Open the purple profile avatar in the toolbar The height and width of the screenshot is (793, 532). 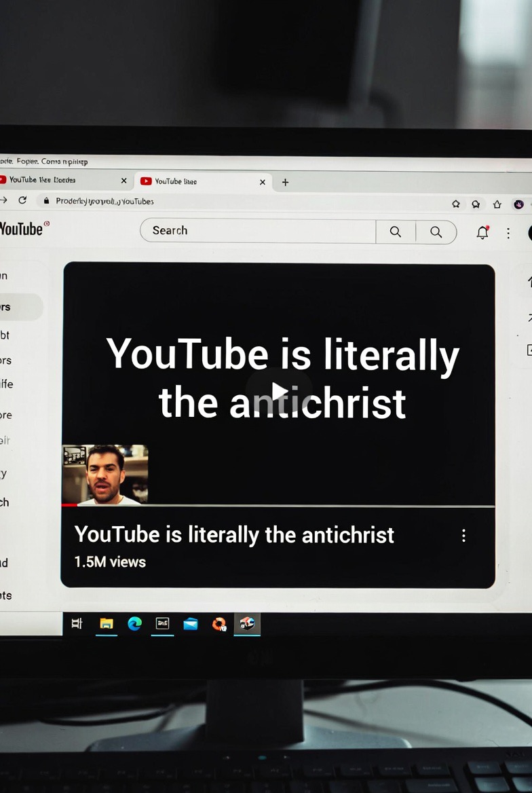(x=519, y=204)
